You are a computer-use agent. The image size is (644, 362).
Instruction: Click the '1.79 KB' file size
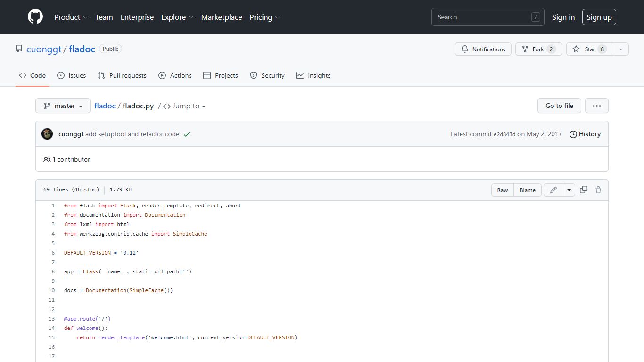point(121,190)
